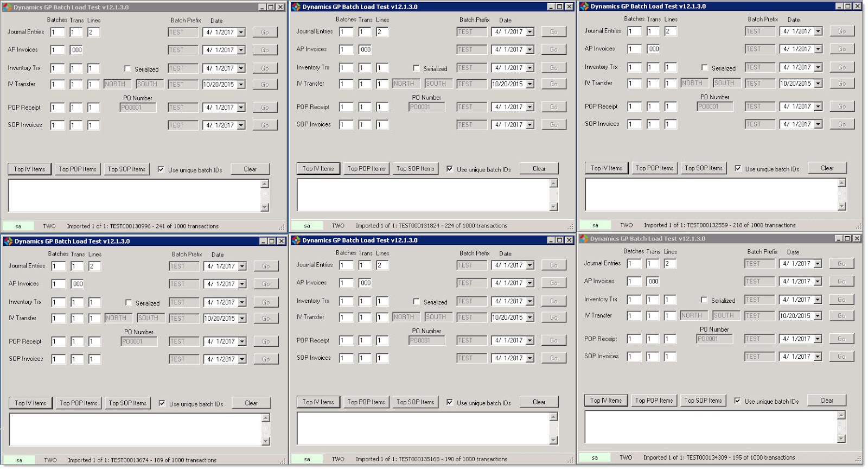Viewport: 868px width, 470px height.
Task: Click Clear button in the 189-transactions window
Action: tap(251, 403)
